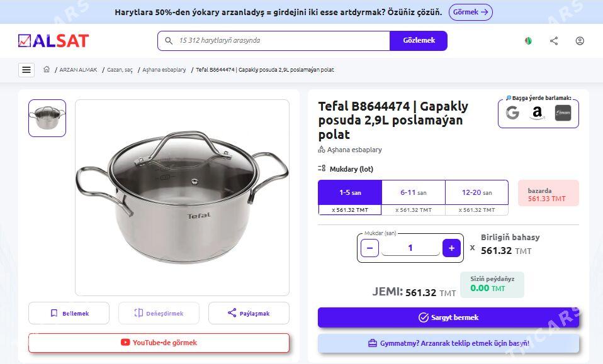Select the 6-11 san quantity tier
Image resolution: width=603 pixels, height=364 pixels.
tap(413, 192)
